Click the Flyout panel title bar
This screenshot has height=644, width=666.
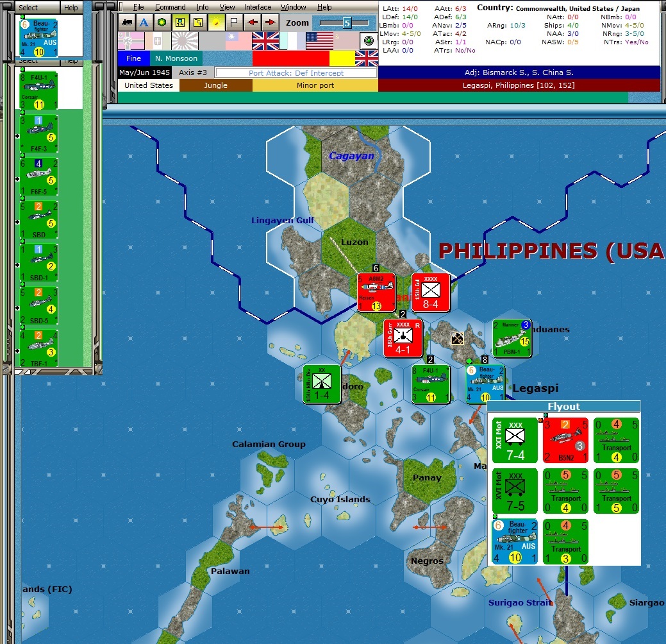(563, 407)
